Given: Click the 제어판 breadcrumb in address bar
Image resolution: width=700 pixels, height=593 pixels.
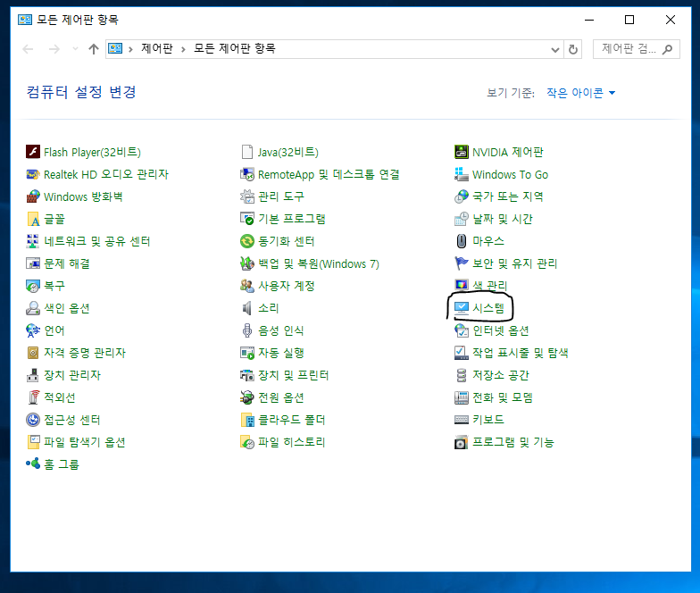Looking at the screenshot, I should 157,48.
